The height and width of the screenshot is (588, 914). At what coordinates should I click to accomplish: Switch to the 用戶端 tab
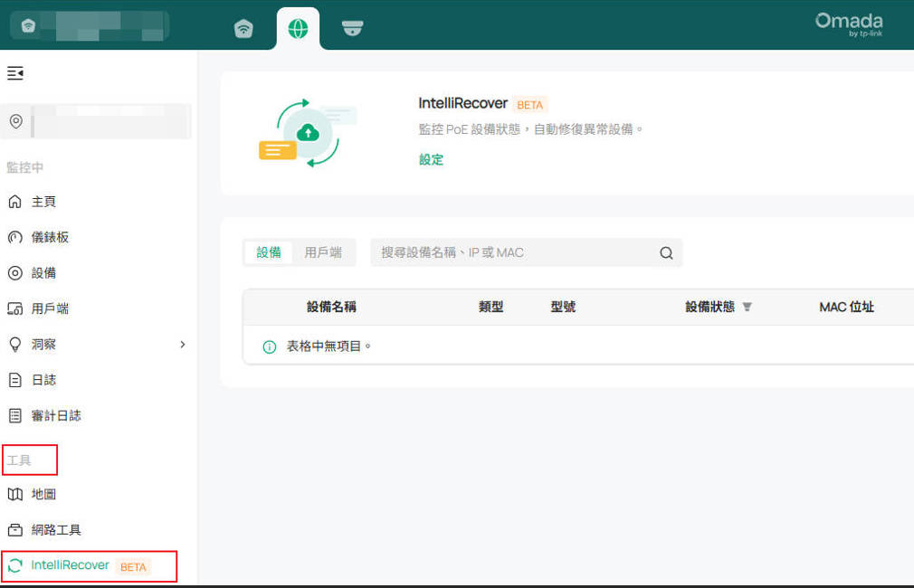pos(323,253)
